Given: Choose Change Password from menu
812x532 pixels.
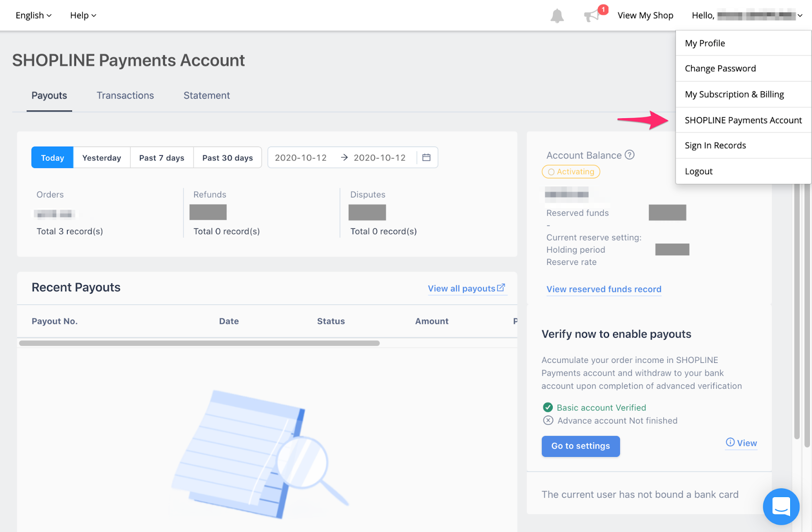Looking at the screenshot, I should pos(743,69).
